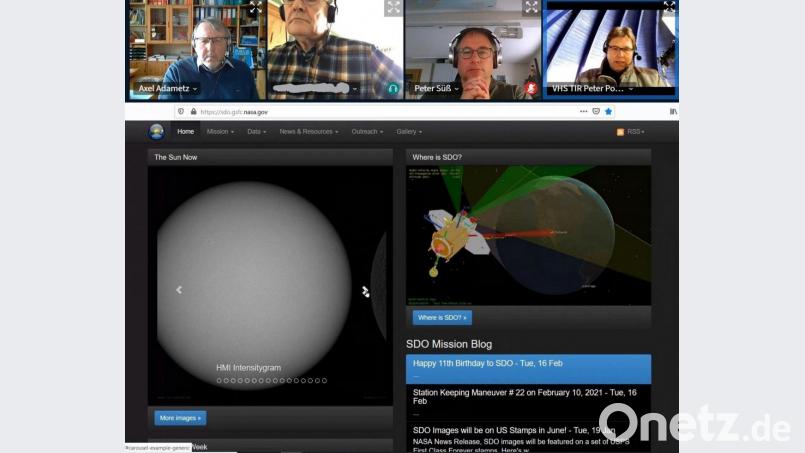Click the Where is SDO? button
Viewport: 805px width, 453px height.
(x=442, y=317)
